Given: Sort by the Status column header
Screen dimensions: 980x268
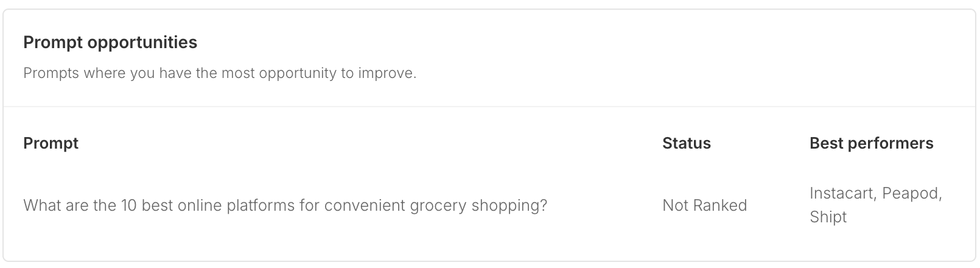Looking at the screenshot, I should click(687, 143).
